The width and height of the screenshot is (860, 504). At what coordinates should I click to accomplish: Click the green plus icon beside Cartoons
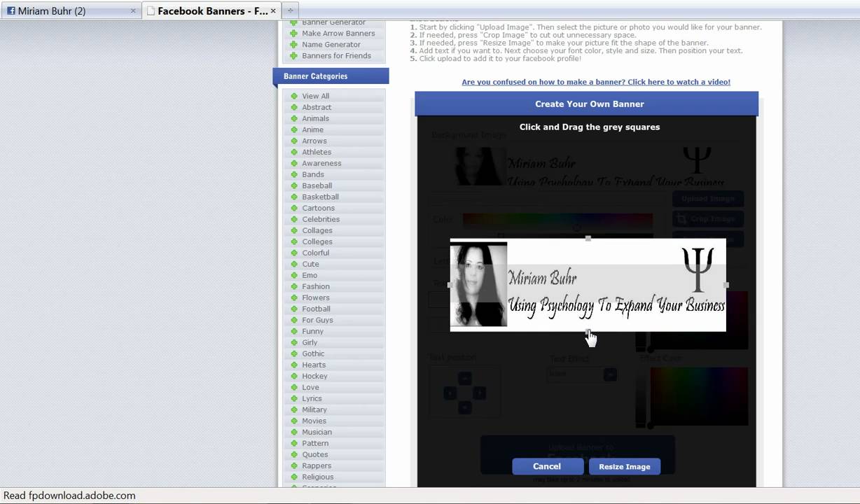[x=294, y=208]
